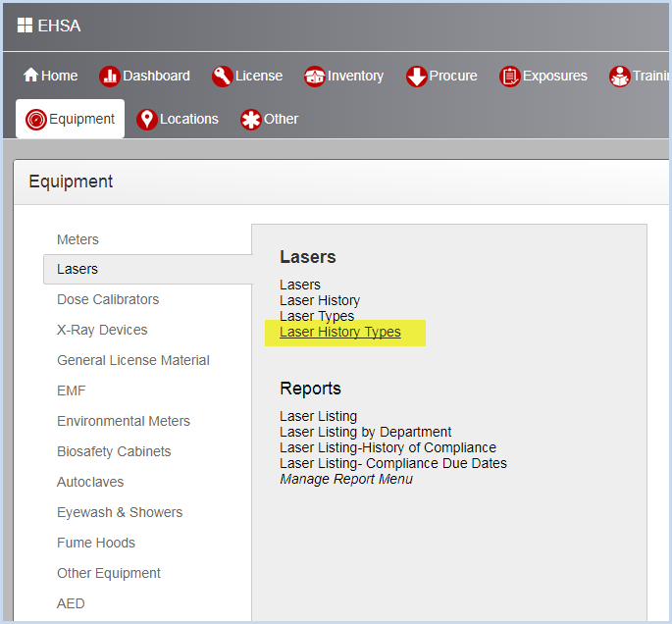Choose X-Ray Devices category
672x624 pixels.
point(102,330)
